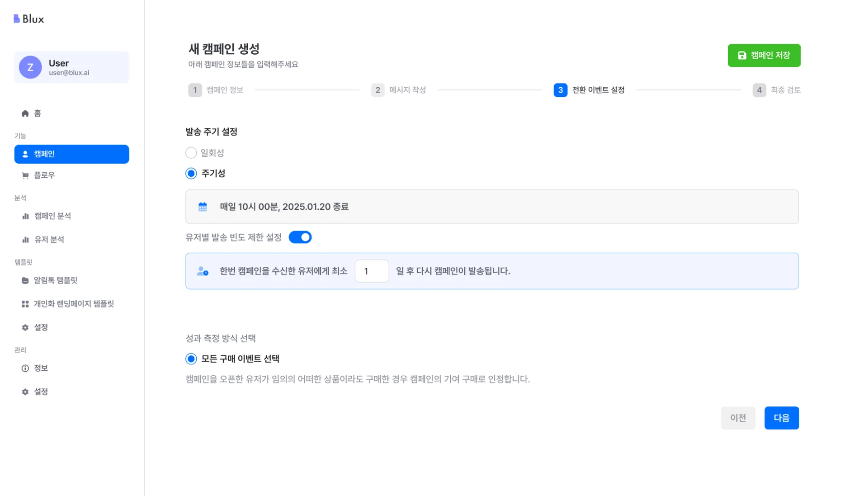
Task: Click the 캠페인 분석 bar chart icon
Action: [x=25, y=216]
